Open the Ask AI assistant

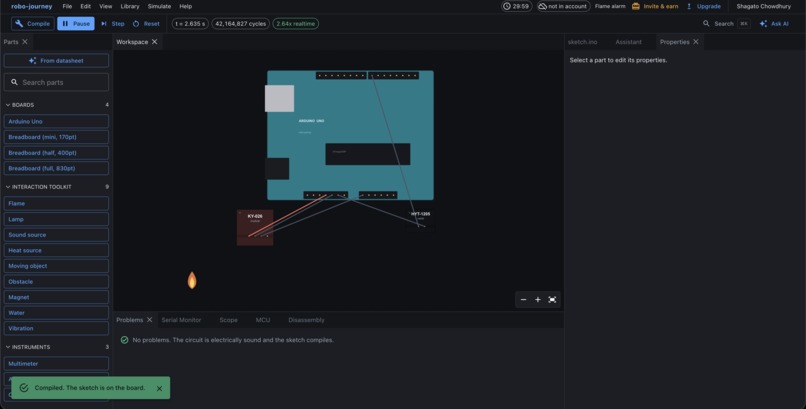774,24
